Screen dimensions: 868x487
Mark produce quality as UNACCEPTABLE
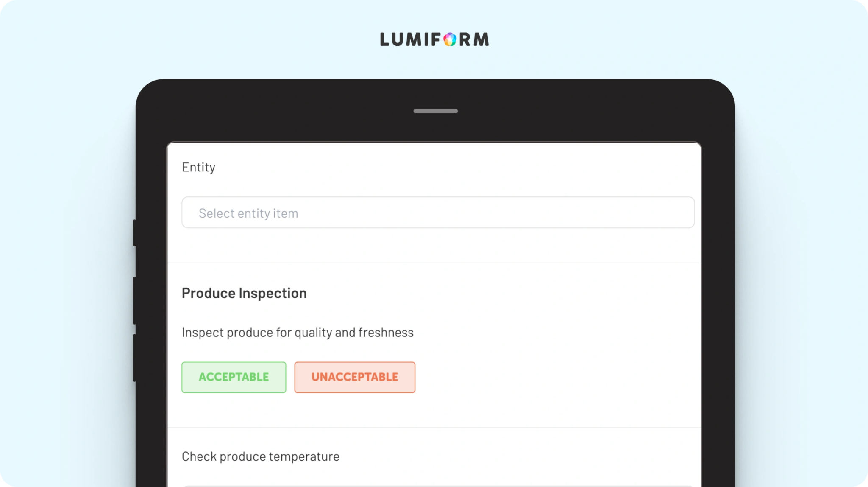click(x=355, y=377)
